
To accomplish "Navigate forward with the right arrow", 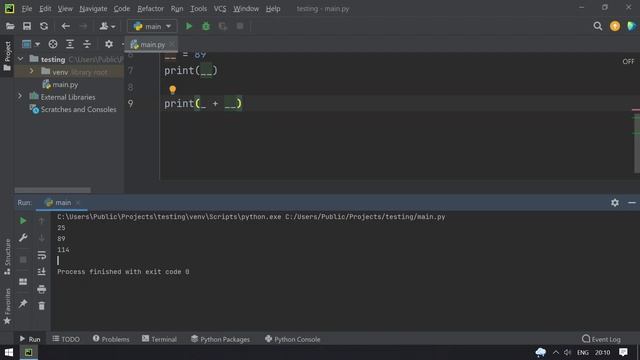I will (x=83, y=27).
